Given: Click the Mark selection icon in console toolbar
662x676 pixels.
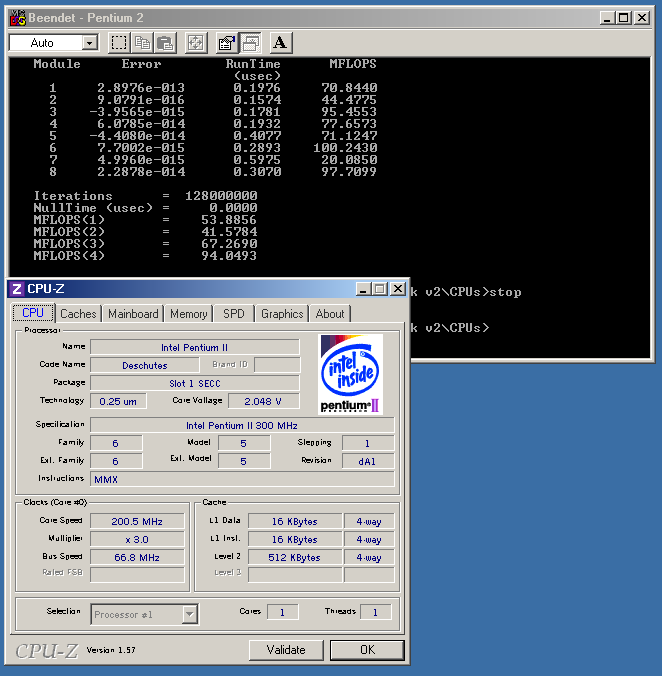Looking at the screenshot, I should (119, 43).
